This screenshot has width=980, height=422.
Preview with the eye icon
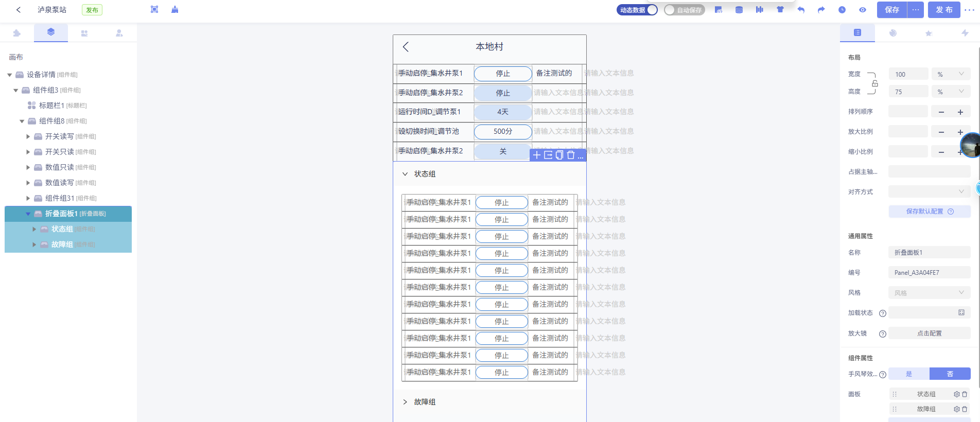(863, 10)
